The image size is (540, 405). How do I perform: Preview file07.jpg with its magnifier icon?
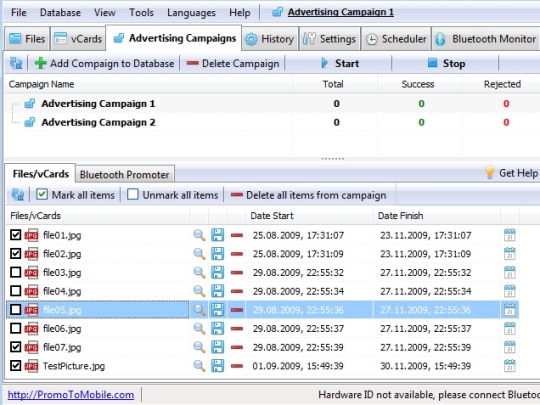[x=199, y=347]
